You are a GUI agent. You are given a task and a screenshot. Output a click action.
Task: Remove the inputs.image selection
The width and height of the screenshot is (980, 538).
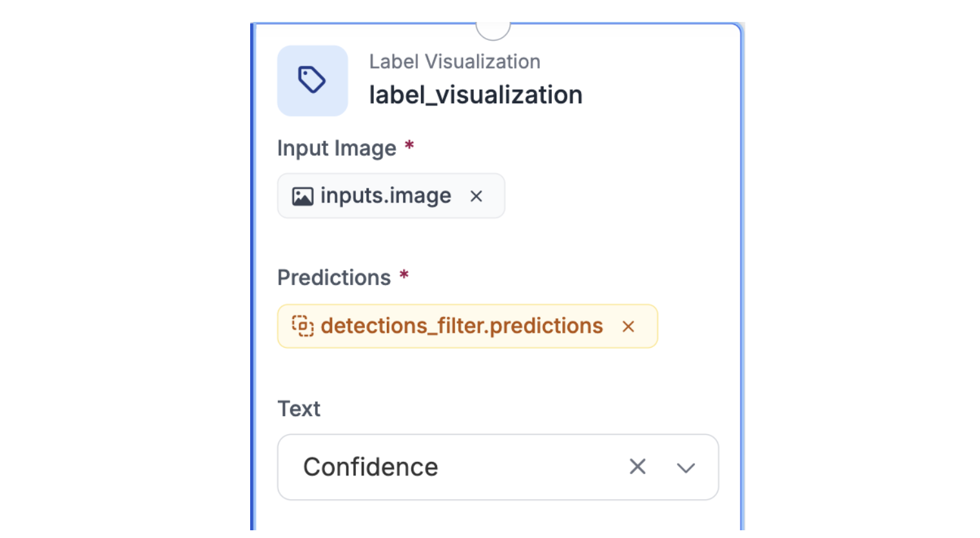[x=476, y=196]
